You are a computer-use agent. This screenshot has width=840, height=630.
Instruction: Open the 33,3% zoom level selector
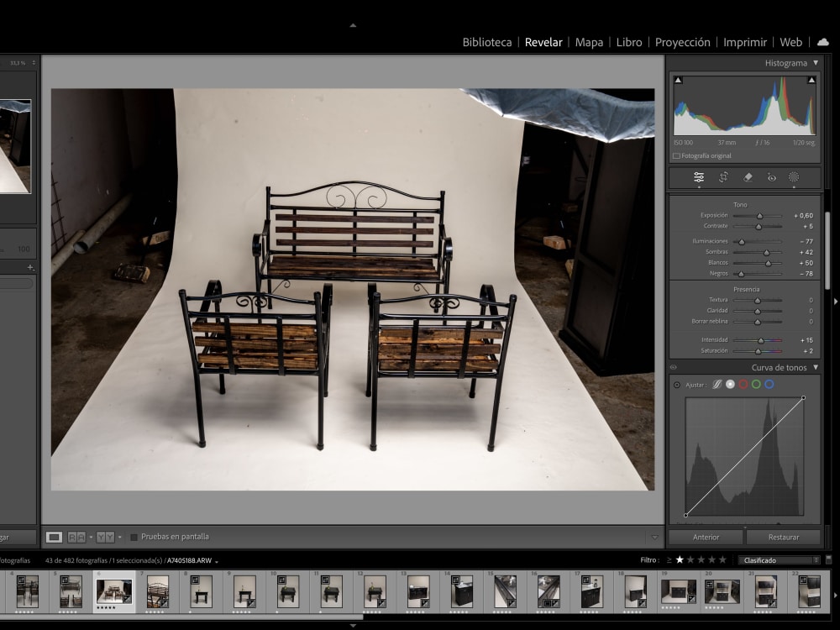point(23,63)
